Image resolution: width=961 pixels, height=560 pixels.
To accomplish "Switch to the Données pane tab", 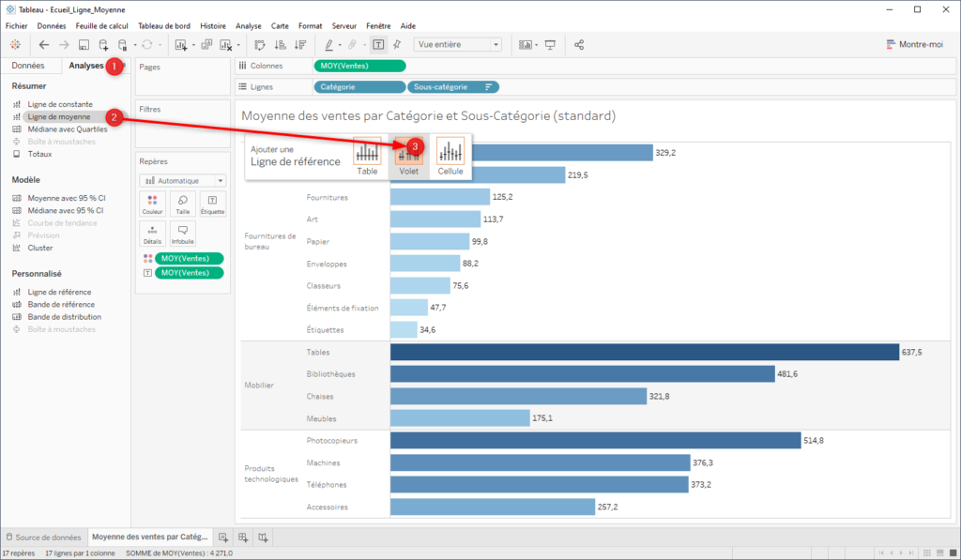I will point(28,66).
